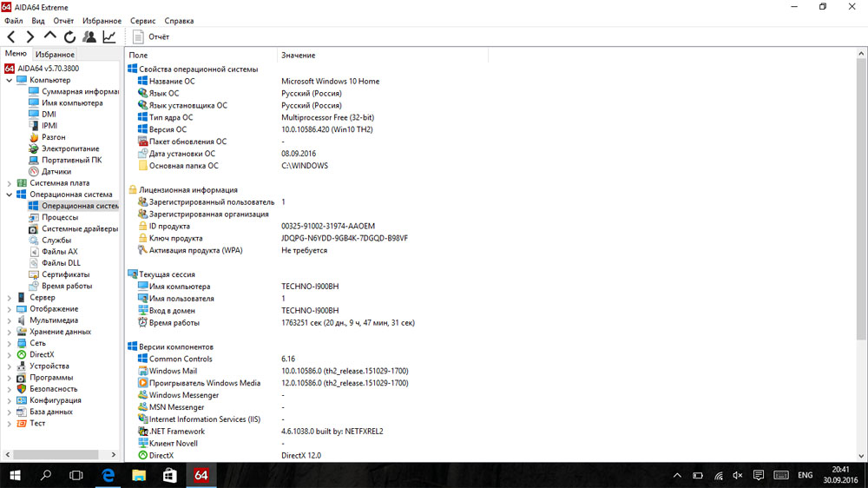Select the Версия ОС row
The image size is (868, 488).
pyautogui.click(x=255, y=129)
